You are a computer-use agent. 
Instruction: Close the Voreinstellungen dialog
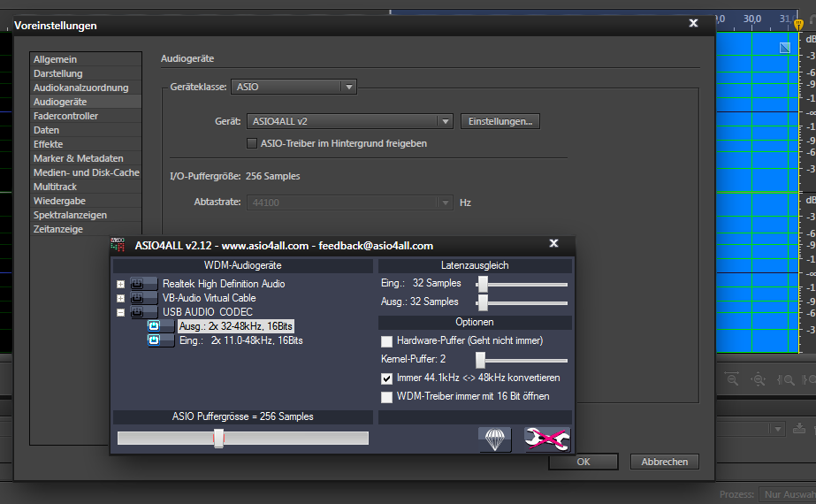(693, 23)
